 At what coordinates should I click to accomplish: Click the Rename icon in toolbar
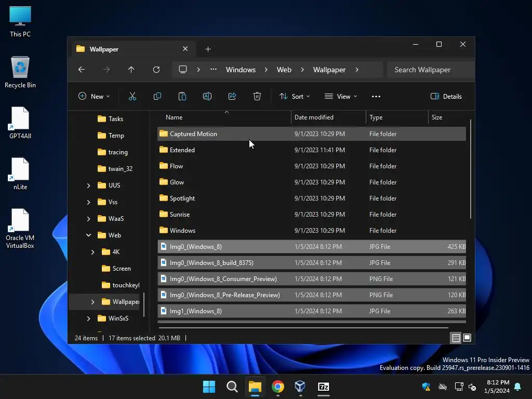(x=207, y=96)
